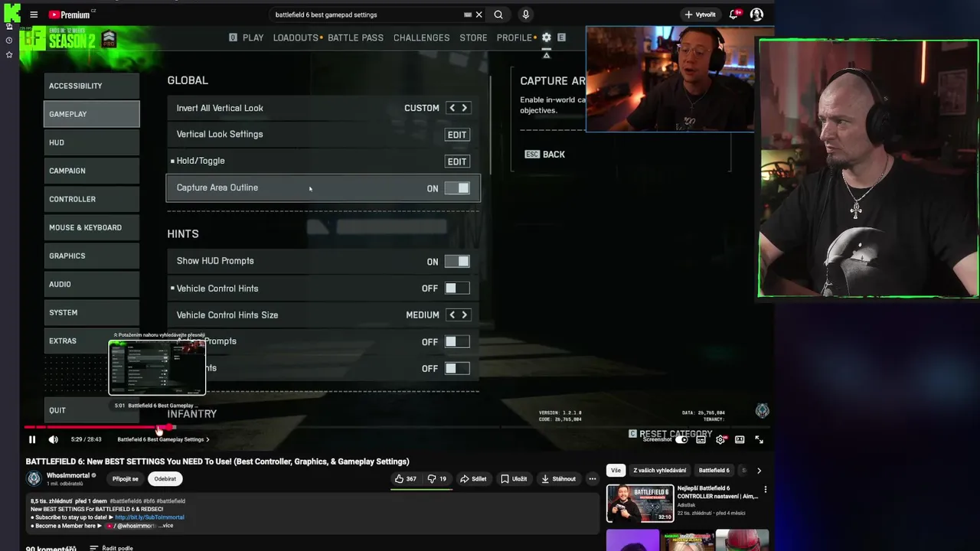Viewport: 980px width, 551px height.
Task: Toggle Show HUD Prompts switch
Action: (x=457, y=262)
